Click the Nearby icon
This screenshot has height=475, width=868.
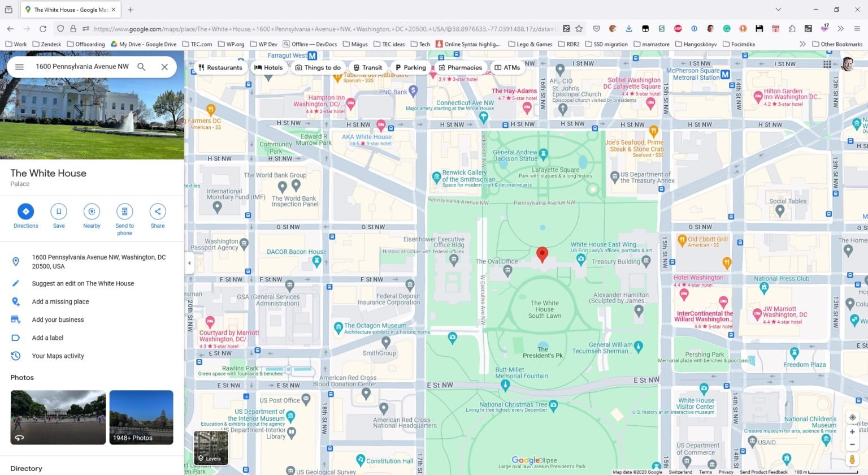92,211
